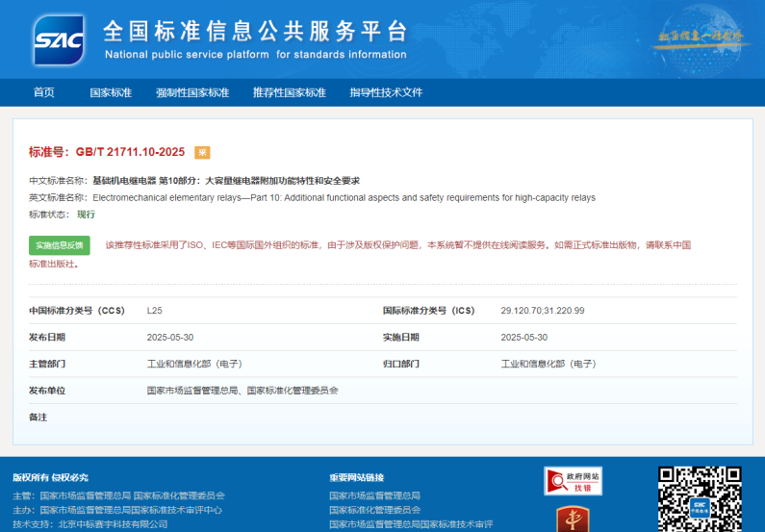
Task: Select 推荐性国家标准 in navigation bar
Action: [289, 93]
